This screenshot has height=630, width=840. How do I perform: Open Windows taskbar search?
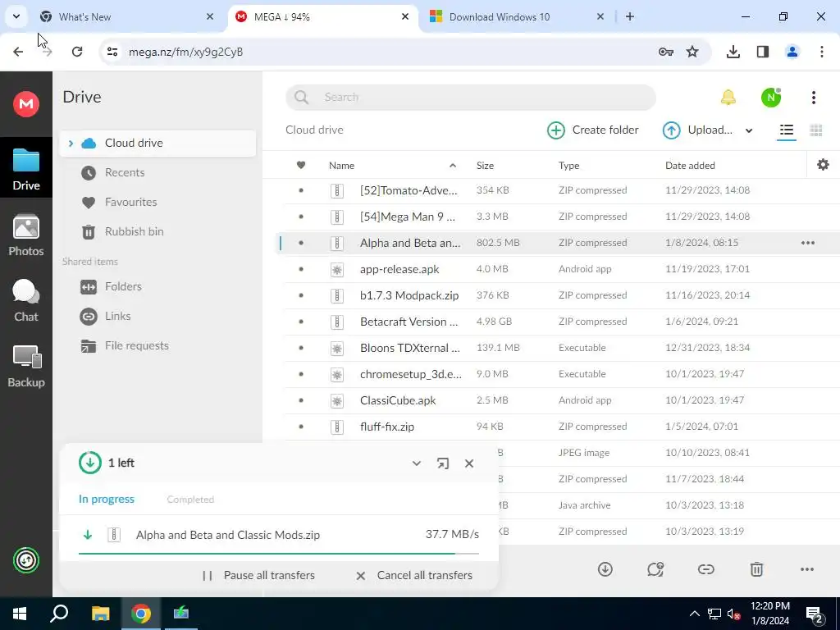59,614
